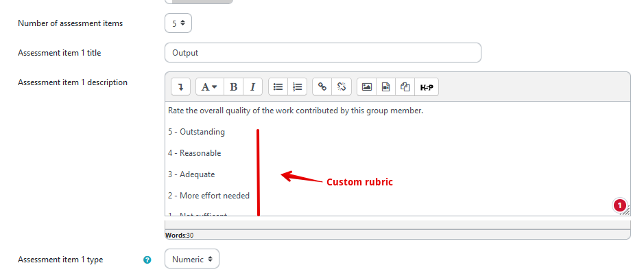Image resolution: width=644 pixels, height=274 pixels.
Task: Click into the description text editor
Action: point(398,159)
